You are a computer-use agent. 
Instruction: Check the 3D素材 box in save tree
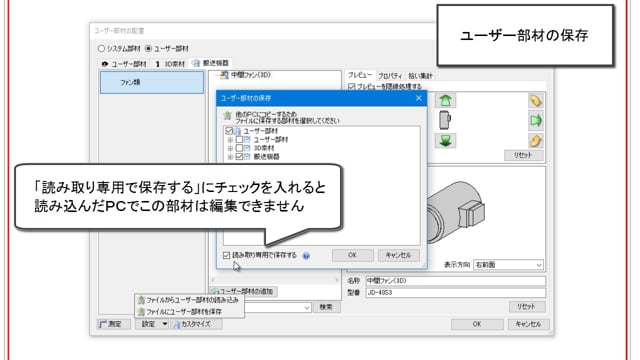[x=239, y=148]
